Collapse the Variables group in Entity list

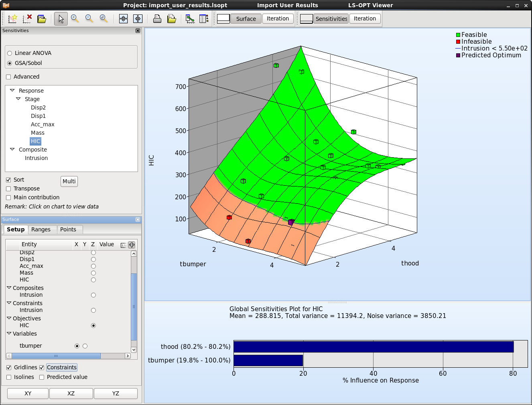(9, 333)
